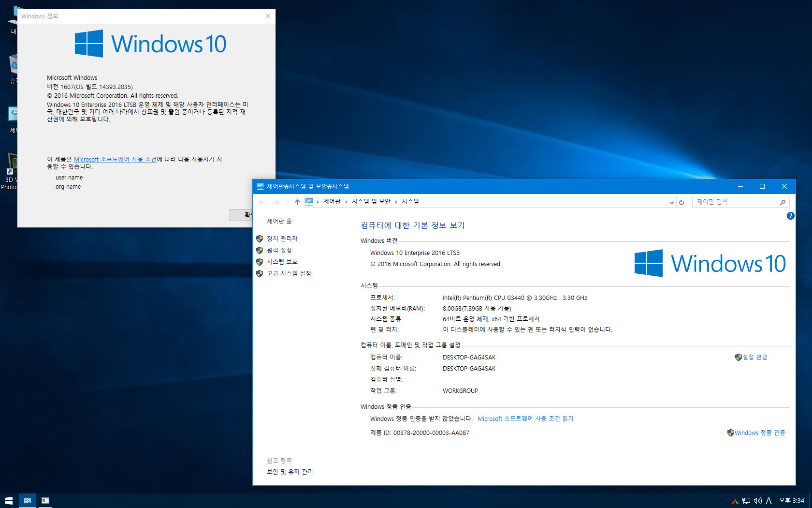Image resolution: width=812 pixels, height=508 pixels.
Task: Select the 시스템 및 보안 breadcrumb
Action: point(371,202)
